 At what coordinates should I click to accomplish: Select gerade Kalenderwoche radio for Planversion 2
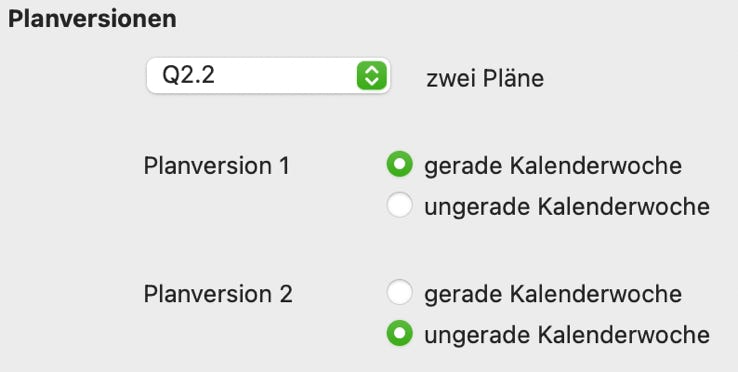(400, 292)
